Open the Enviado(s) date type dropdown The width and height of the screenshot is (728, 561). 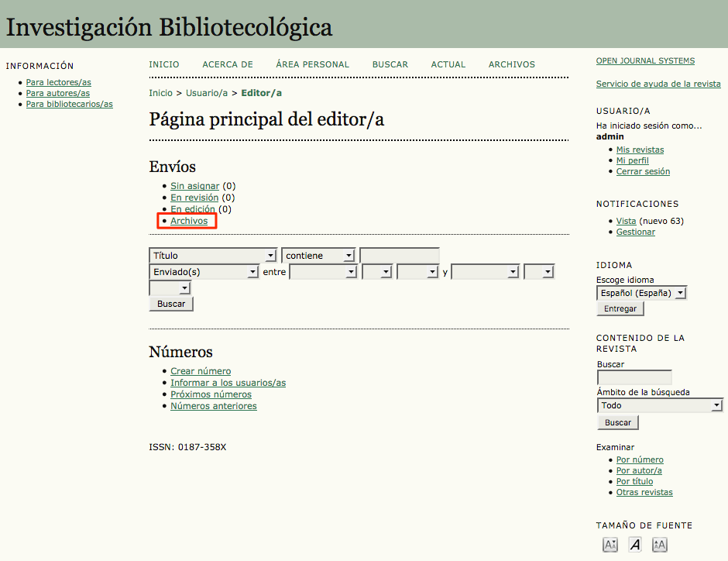click(x=204, y=272)
